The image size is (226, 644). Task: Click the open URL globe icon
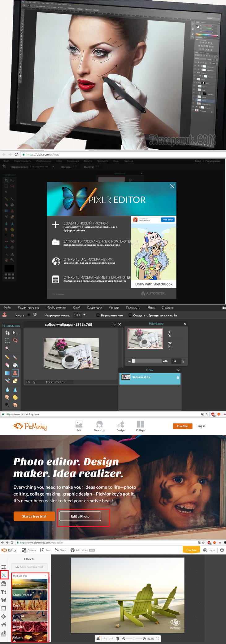(x=56, y=261)
